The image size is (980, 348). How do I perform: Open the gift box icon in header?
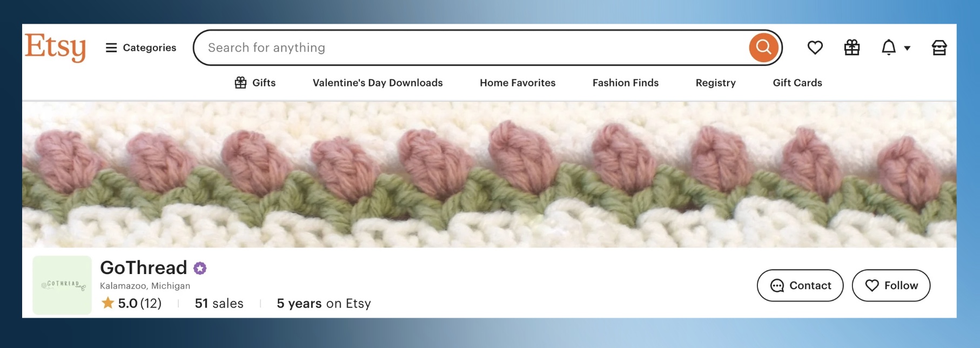click(x=851, y=48)
